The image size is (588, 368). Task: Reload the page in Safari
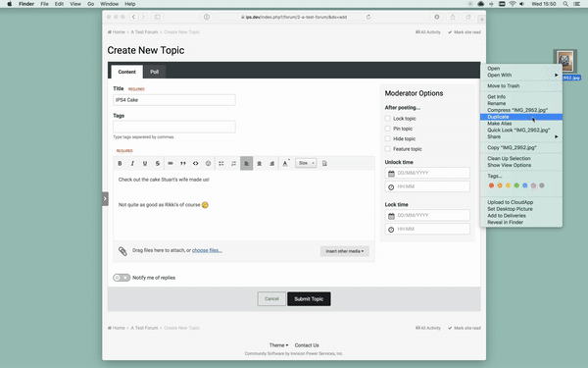[368, 17]
